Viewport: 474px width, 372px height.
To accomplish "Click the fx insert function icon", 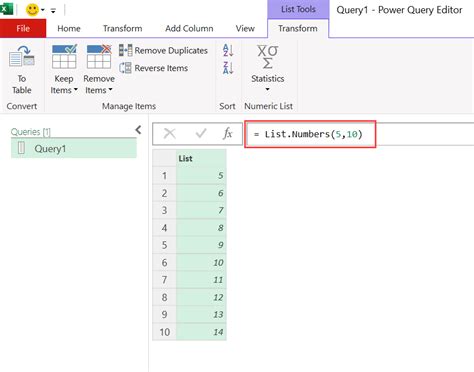I will [228, 134].
